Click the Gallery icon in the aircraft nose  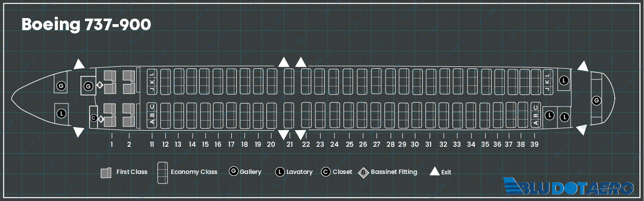[x=61, y=85]
